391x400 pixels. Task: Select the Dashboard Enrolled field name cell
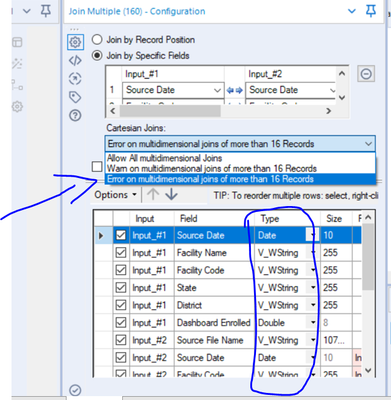pos(214,323)
